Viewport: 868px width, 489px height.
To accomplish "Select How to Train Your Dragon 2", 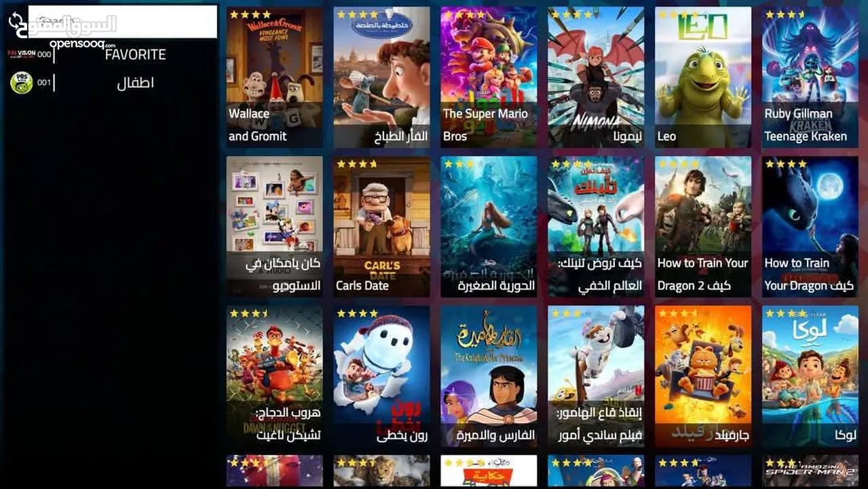I will [703, 227].
